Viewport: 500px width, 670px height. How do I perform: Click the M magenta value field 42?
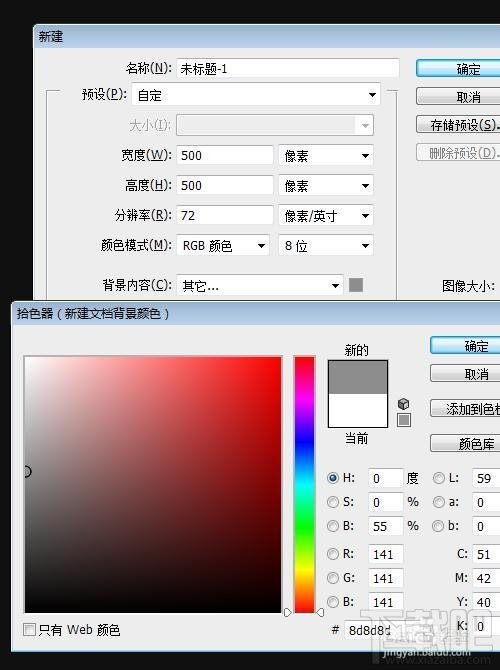(486, 578)
